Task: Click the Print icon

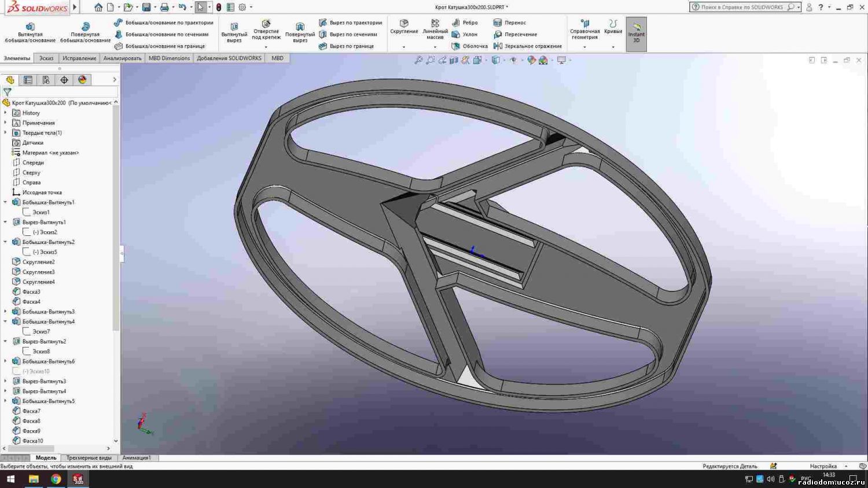Action: coord(164,8)
